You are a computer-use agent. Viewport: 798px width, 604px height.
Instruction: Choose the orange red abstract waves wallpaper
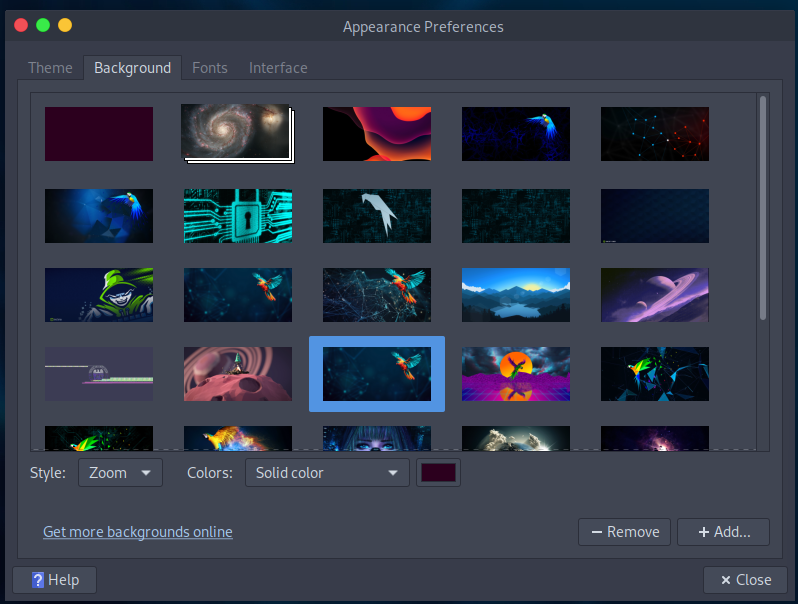(x=377, y=134)
